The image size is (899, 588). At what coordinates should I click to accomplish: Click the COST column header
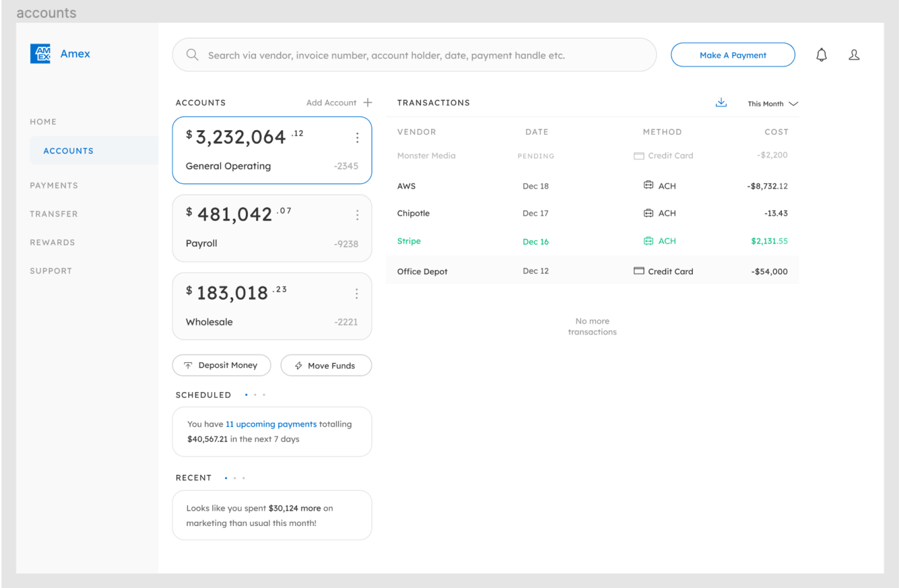pos(776,132)
